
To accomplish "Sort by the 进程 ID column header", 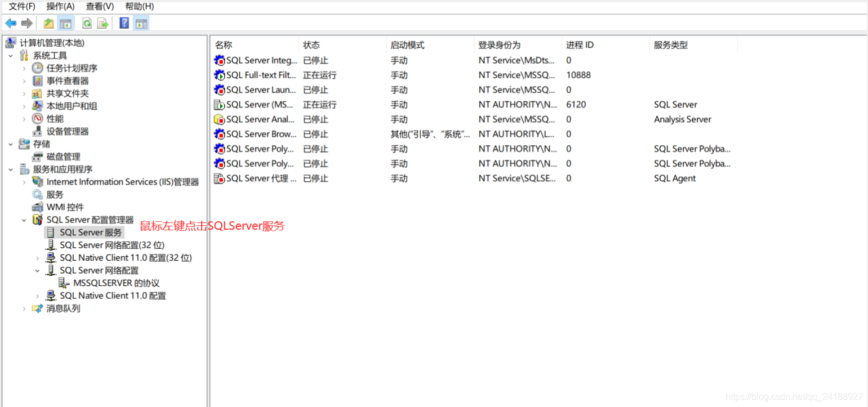I will 606,45.
